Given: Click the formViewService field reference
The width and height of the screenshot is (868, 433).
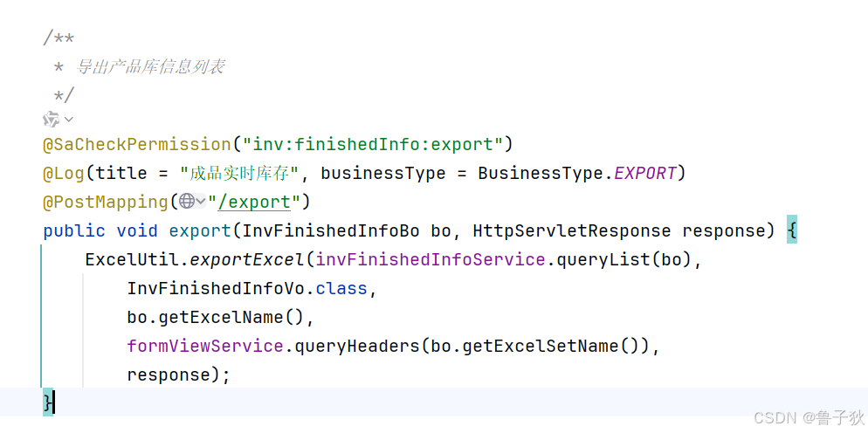Looking at the screenshot, I should tap(205, 346).
